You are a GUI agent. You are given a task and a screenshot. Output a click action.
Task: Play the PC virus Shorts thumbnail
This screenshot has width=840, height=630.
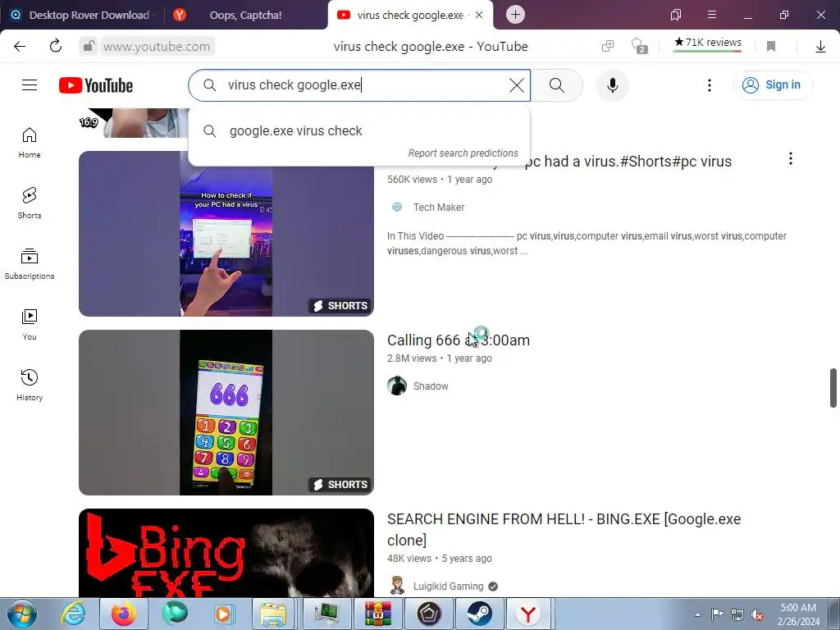pos(226,234)
